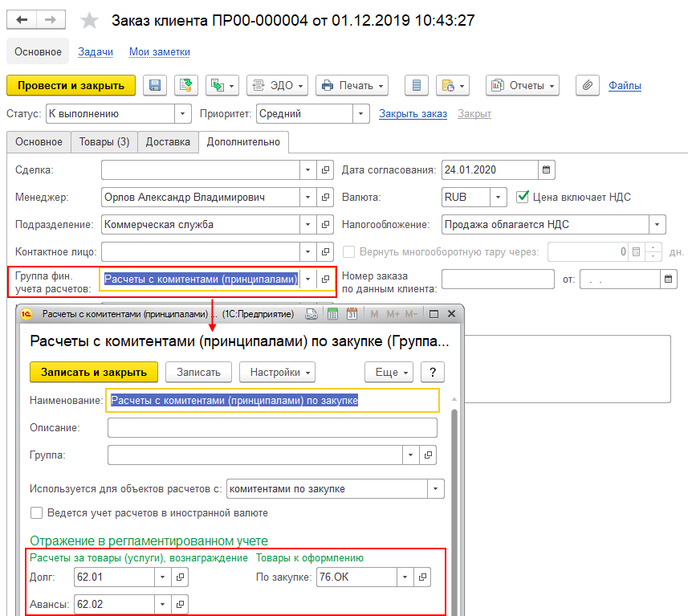Open account 76.ОК with open-form icon
The image size is (688, 616).
422,577
